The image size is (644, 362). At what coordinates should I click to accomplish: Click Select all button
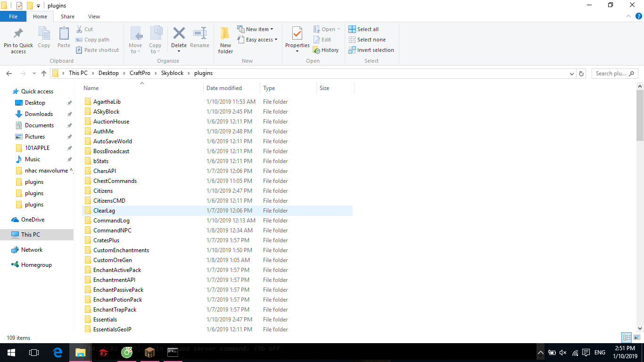[x=363, y=29]
